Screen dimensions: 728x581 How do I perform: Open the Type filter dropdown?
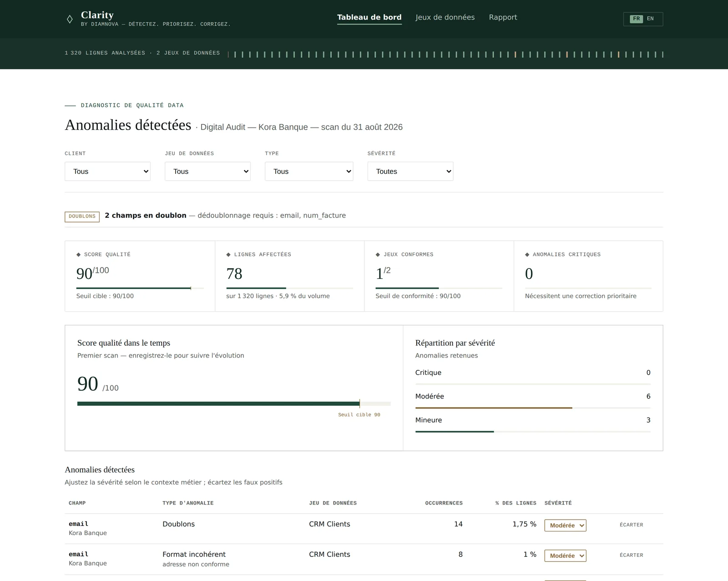[x=309, y=172]
